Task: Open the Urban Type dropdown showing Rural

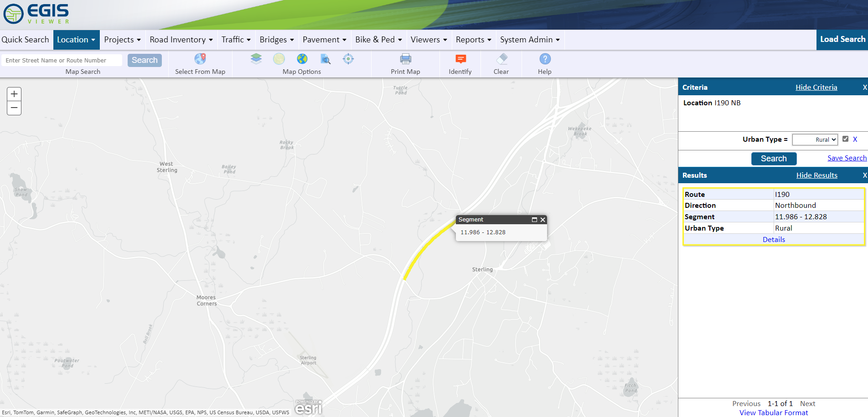Action: tap(815, 139)
